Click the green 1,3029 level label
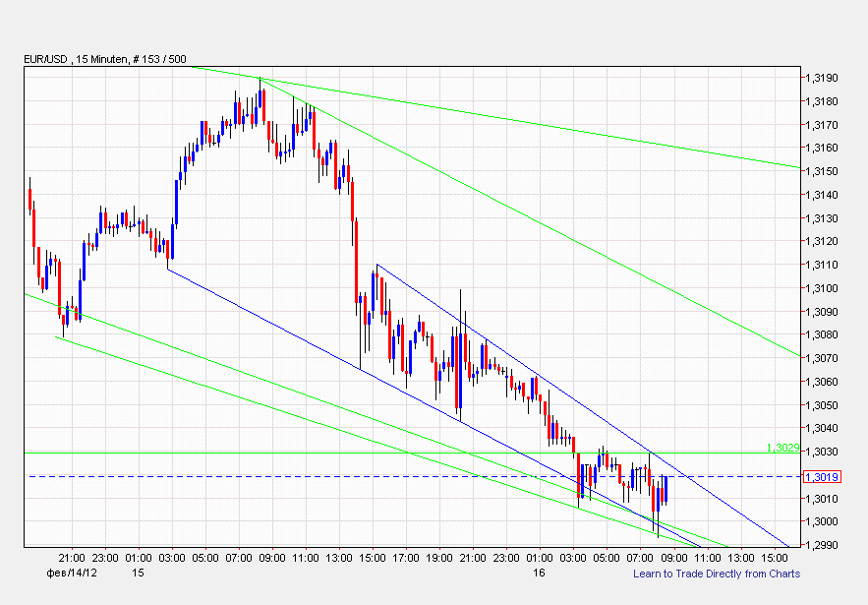Screen dimensions: 868x605 [x=782, y=448]
